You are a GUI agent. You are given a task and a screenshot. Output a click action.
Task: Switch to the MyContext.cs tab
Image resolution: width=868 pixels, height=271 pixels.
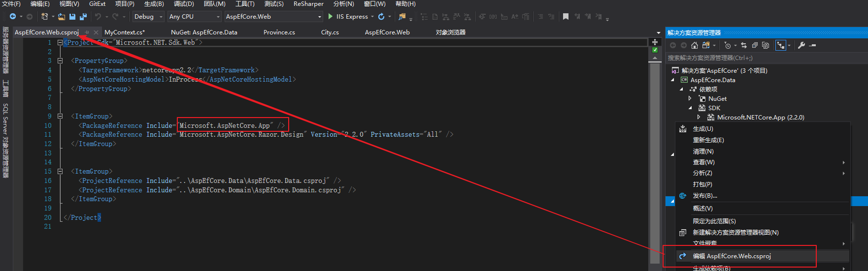point(124,32)
